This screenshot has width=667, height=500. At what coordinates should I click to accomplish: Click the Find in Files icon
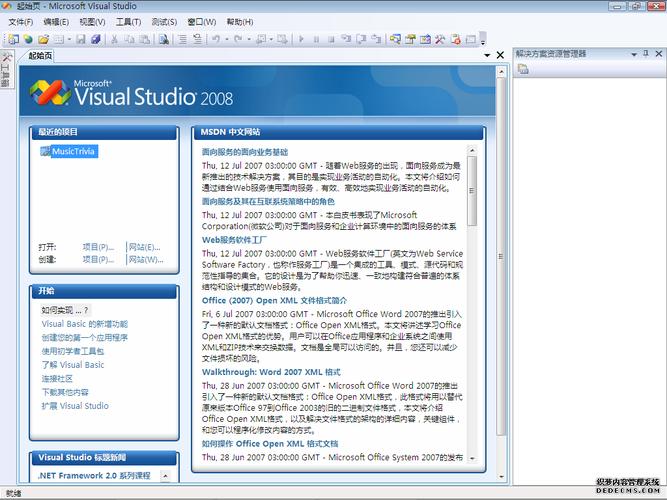point(164,39)
